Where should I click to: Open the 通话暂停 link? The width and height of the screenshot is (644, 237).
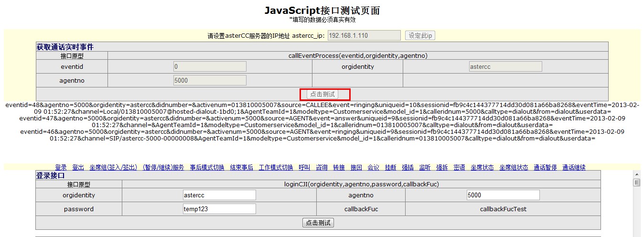pyautogui.click(x=545, y=167)
